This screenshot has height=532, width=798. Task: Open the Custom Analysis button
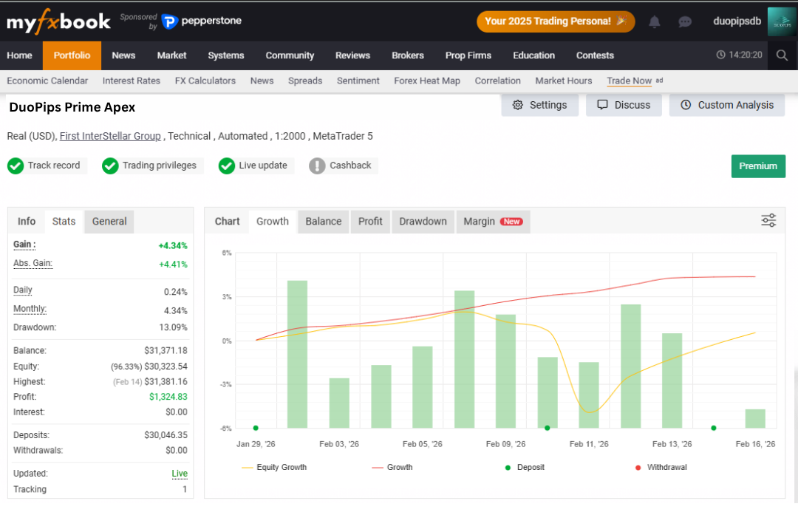click(x=727, y=105)
